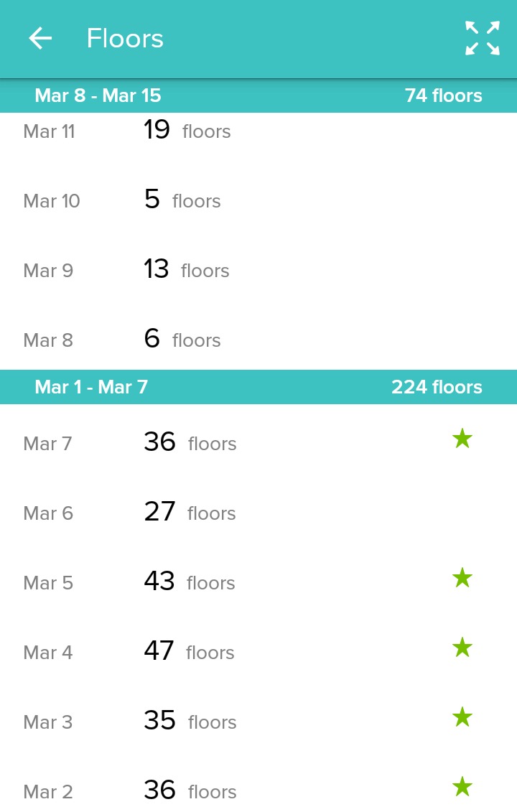Select the Mar 7 date label

coord(47,444)
